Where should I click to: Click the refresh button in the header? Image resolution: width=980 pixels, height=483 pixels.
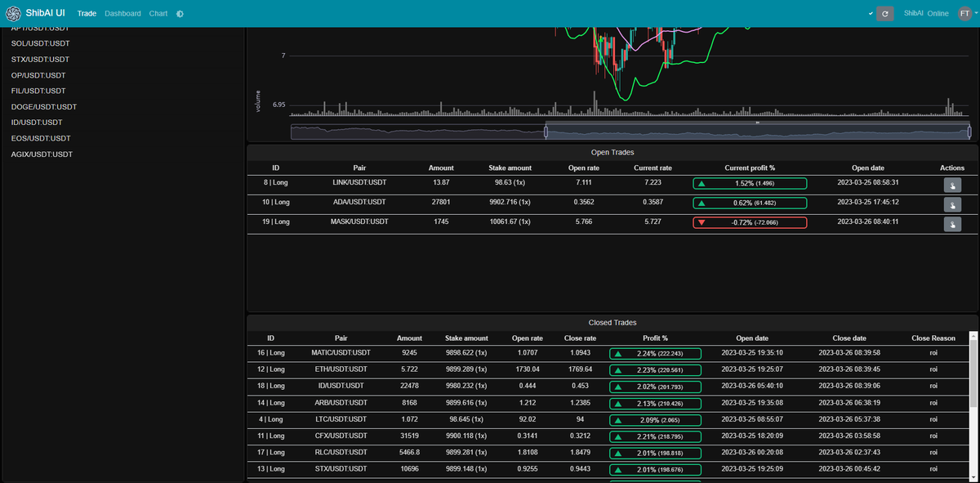[884, 14]
